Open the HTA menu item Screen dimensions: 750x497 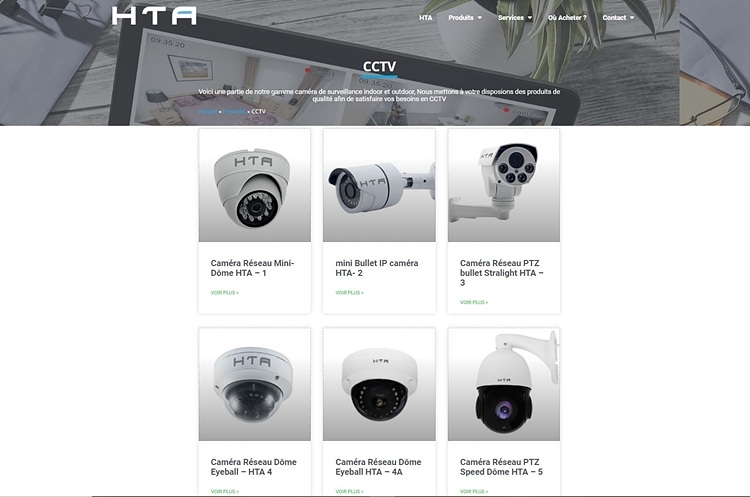[x=425, y=18]
